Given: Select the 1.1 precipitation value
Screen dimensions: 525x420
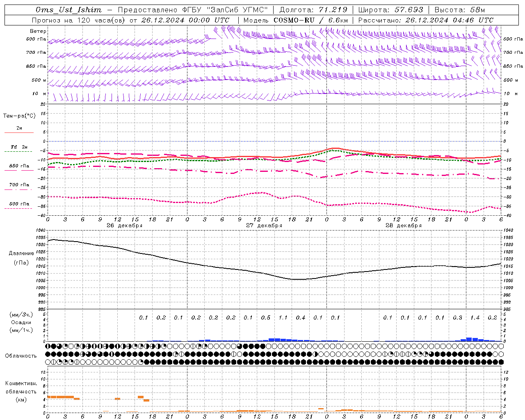Looking at the screenshot, I should click(283, 318).
